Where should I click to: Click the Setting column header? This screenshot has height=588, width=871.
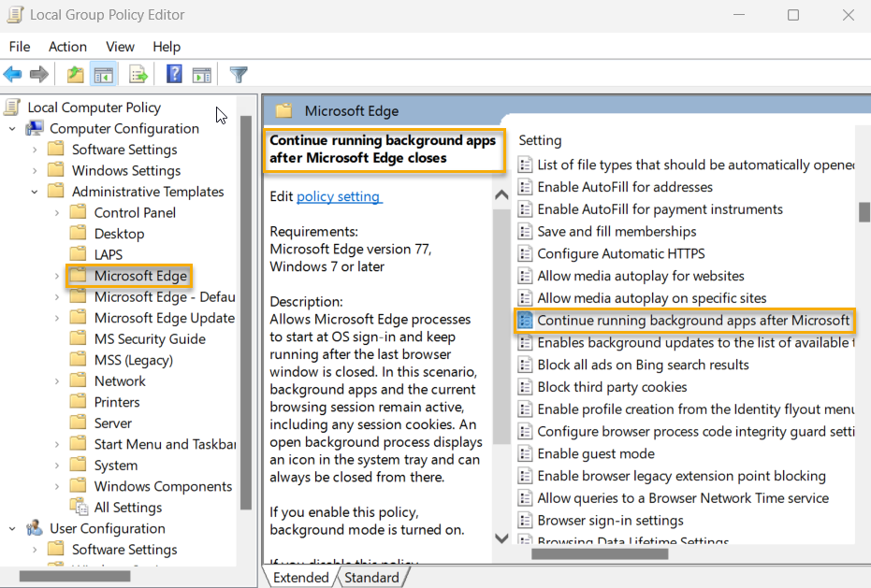(540, 140)
